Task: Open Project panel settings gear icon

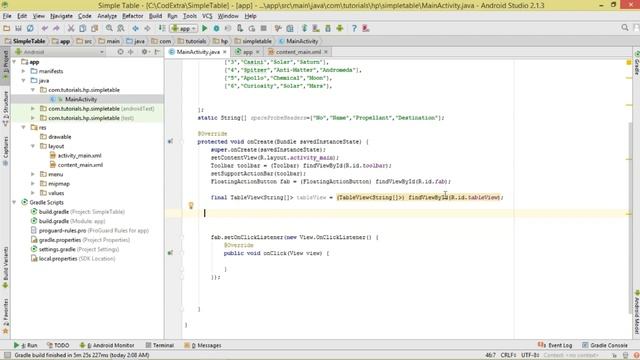Action: [x=144, y=52]
